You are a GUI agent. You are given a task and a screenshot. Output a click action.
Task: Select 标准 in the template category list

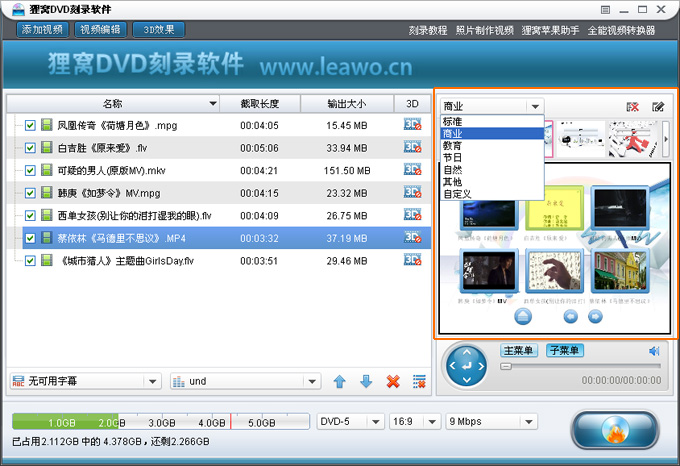(x=492, y=121)
